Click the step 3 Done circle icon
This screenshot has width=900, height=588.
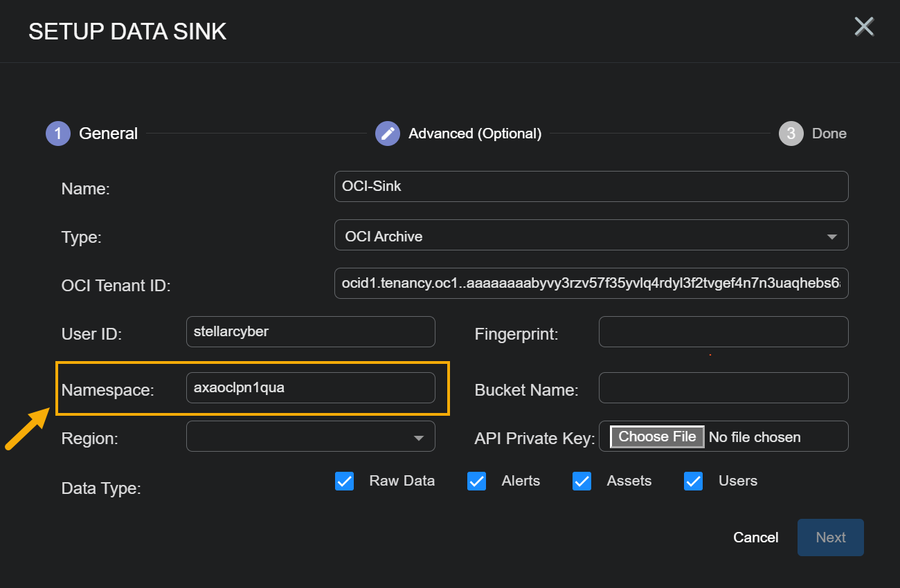pos(791,134)
